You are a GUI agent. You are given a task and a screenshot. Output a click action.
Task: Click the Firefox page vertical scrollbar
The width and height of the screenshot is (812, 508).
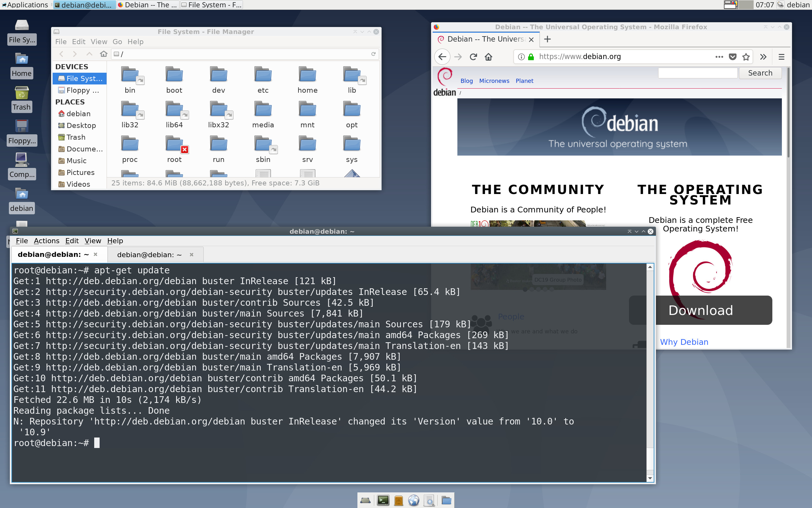coord(788,112)
